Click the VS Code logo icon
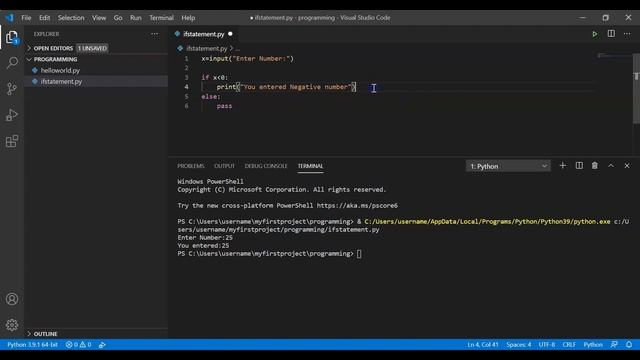The width and height of the screenshot is (640, 360). [x=9, y=18]
